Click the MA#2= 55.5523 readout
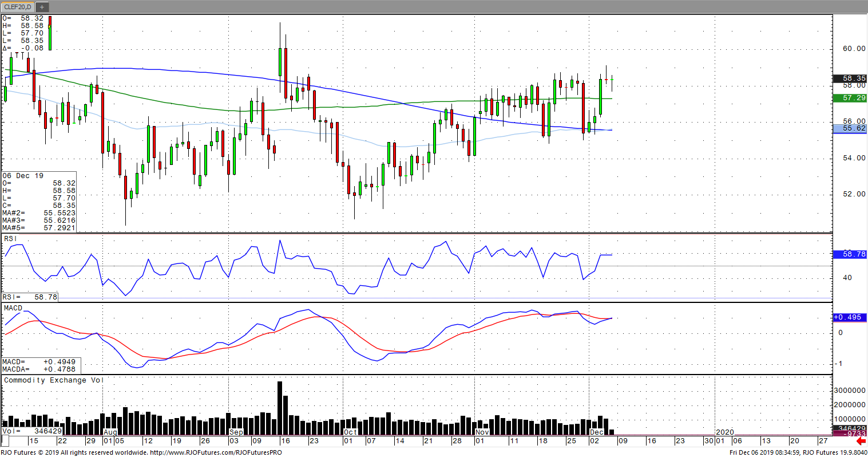 (39, 213)
